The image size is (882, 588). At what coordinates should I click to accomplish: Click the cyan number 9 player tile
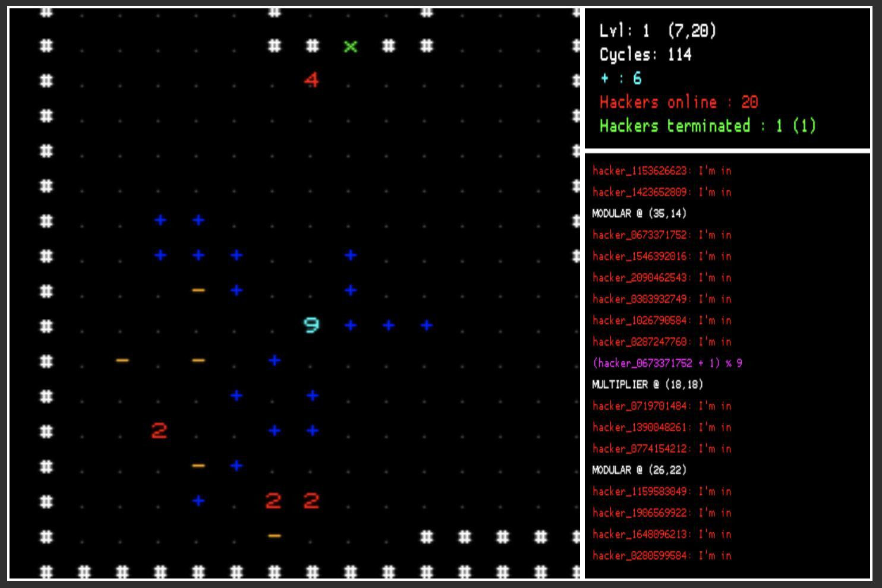311,325
